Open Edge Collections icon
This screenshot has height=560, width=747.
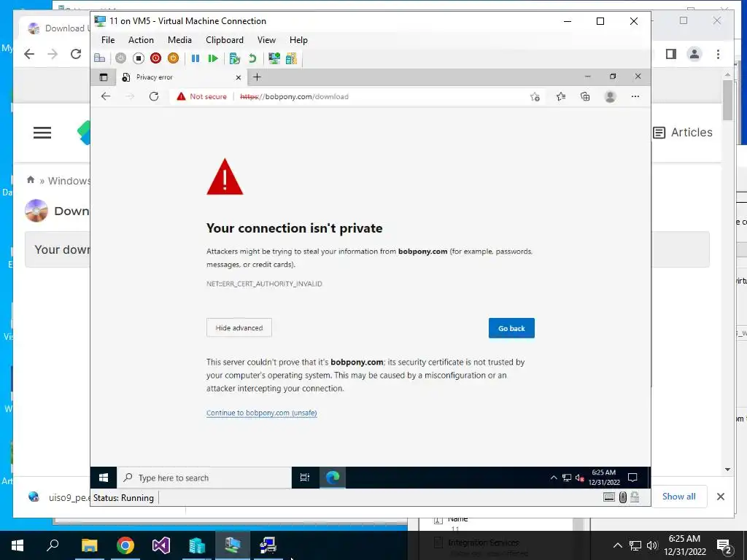(x=585, y=97)
